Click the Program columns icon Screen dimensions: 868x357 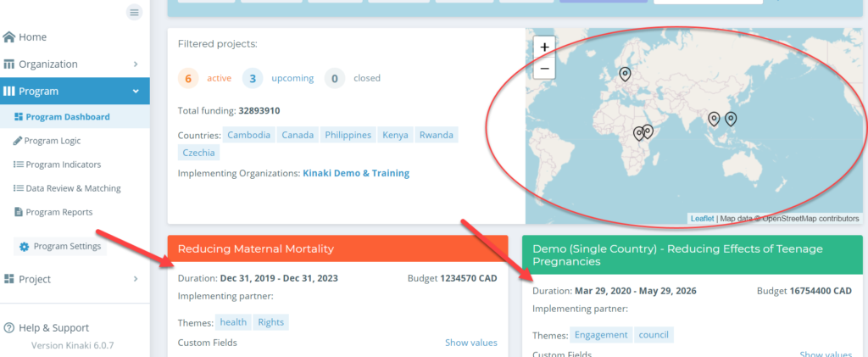(x=8, y=91)
